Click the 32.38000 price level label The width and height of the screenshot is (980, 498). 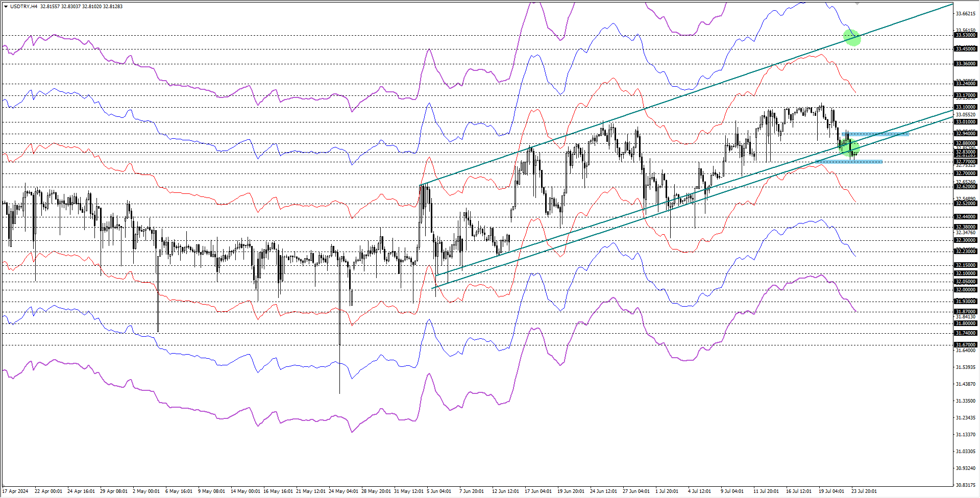pyautogui.click(x=966, y=227)
